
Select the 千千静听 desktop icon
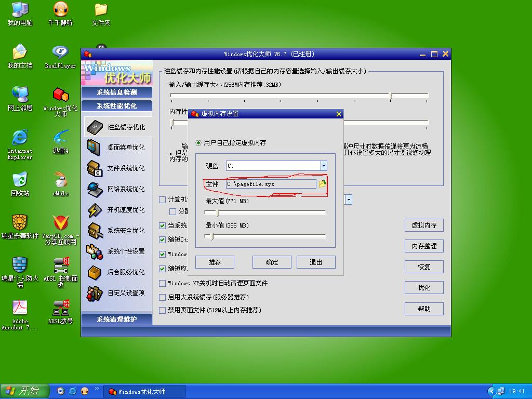click(x=60, y=14)
